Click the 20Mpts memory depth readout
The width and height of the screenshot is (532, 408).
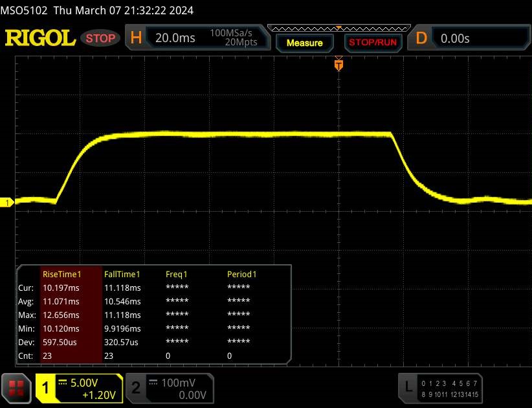point(241,42)
